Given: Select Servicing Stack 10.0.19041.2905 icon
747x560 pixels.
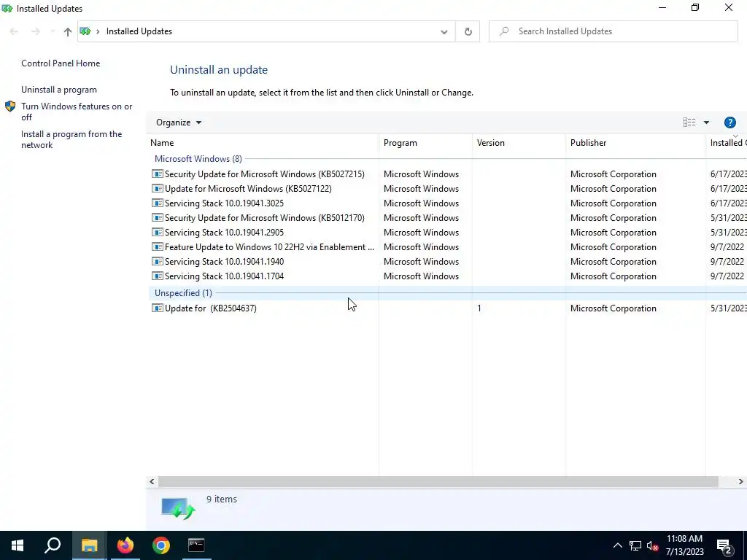Looking at the screenshot, I should 158,233.
